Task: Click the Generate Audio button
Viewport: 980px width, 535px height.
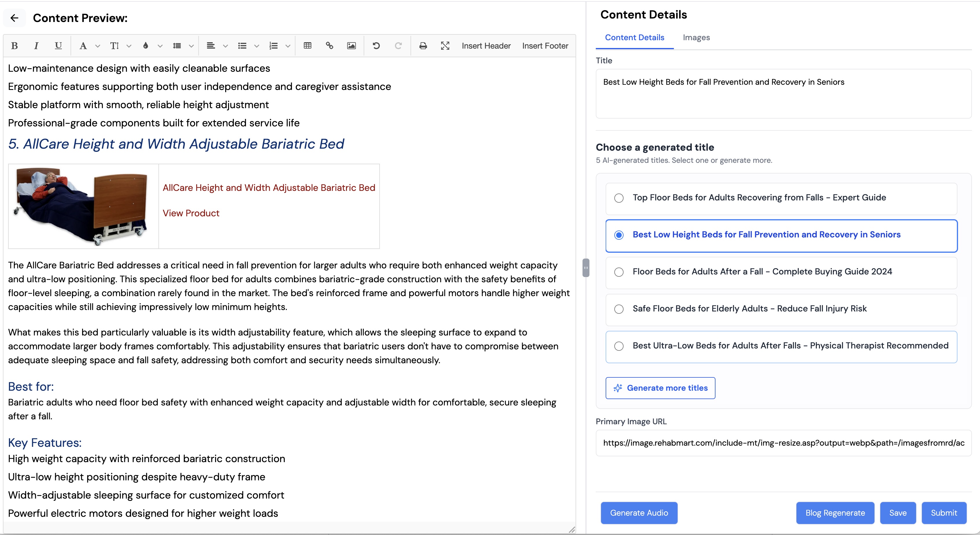Action: tap(639, 513)
